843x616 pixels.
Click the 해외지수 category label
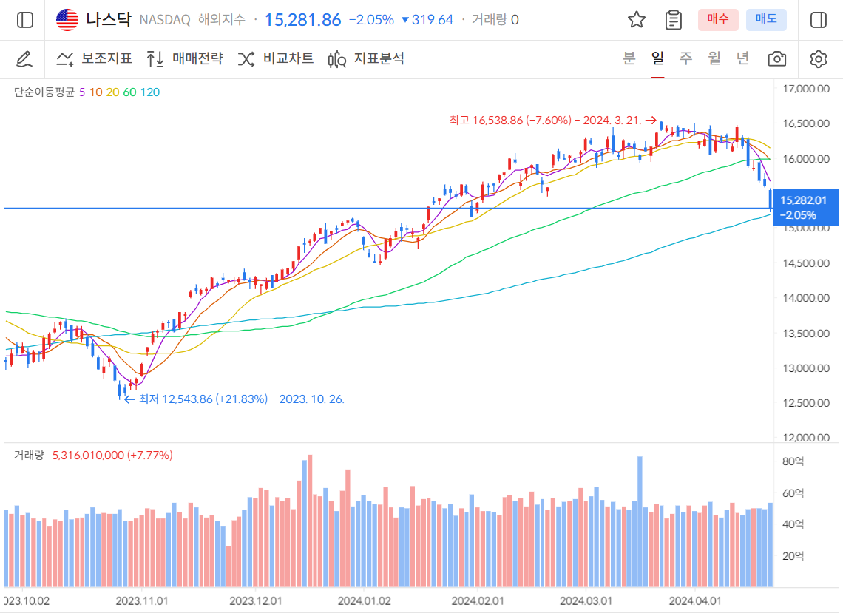pos(222,20)
